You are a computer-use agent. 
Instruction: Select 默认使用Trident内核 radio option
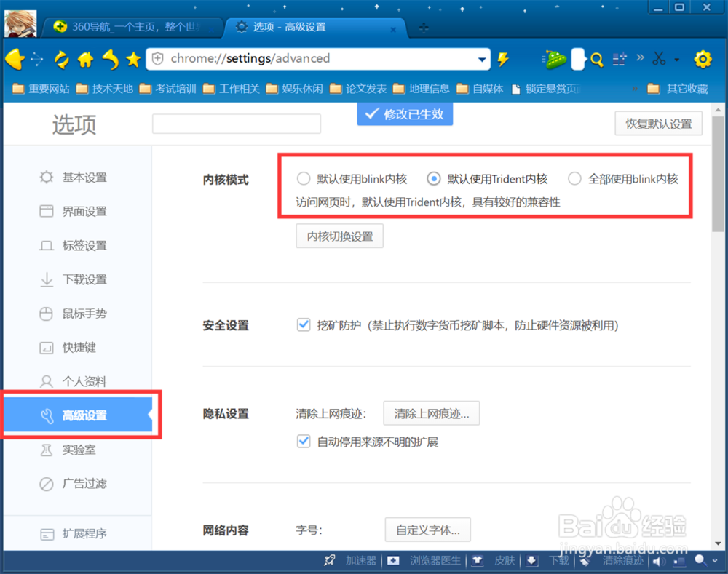point(434,179)
